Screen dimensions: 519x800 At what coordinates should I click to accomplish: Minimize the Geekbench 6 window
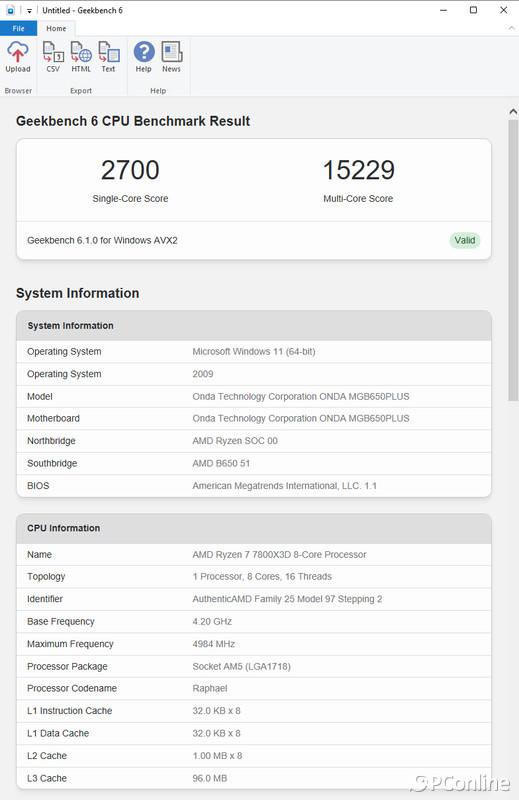(443, 10)
